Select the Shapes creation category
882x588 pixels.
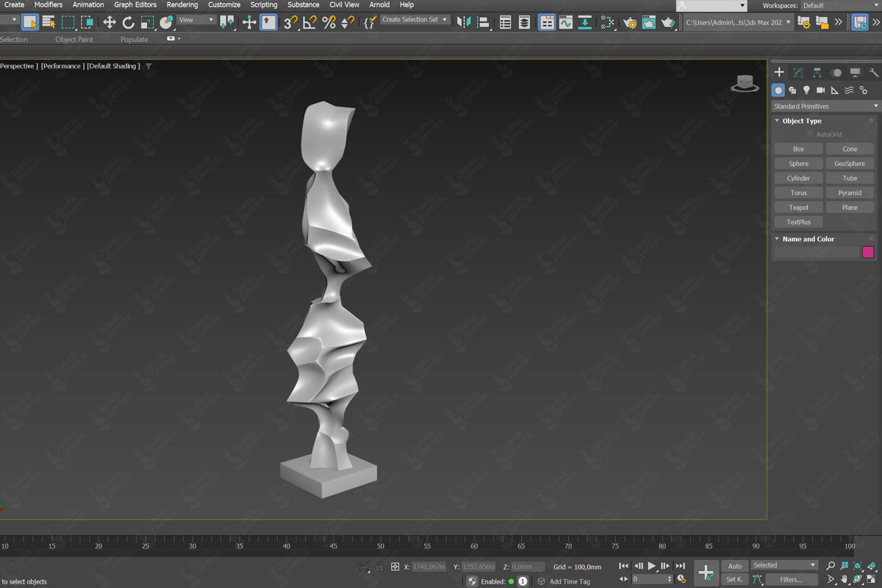tap(792, 90)
